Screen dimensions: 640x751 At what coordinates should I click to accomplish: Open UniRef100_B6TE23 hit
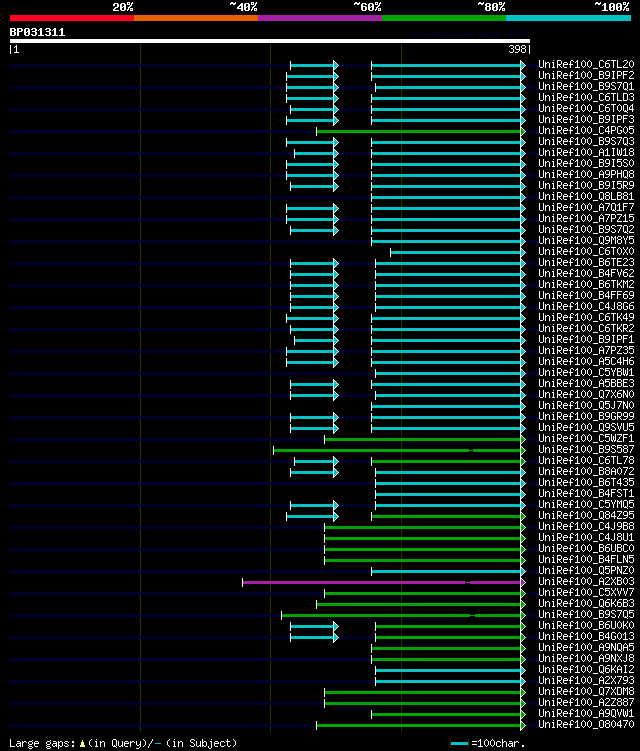tap(586, 262)
